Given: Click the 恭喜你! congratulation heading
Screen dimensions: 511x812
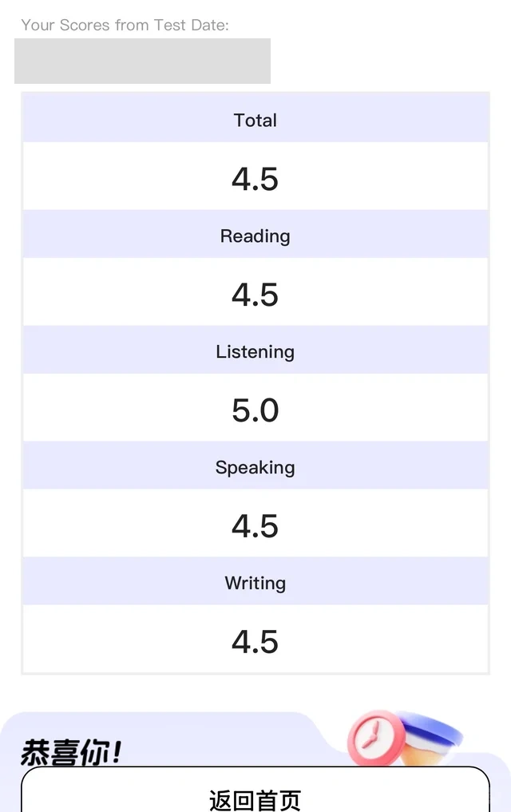Looking at the screenshot, I should [71, 752].
